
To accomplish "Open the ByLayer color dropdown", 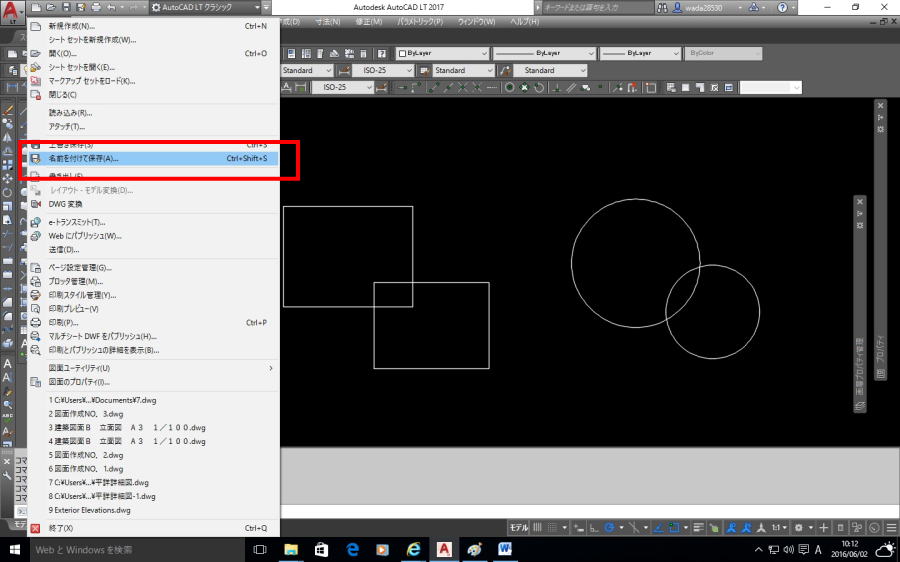I will point(443,53).
